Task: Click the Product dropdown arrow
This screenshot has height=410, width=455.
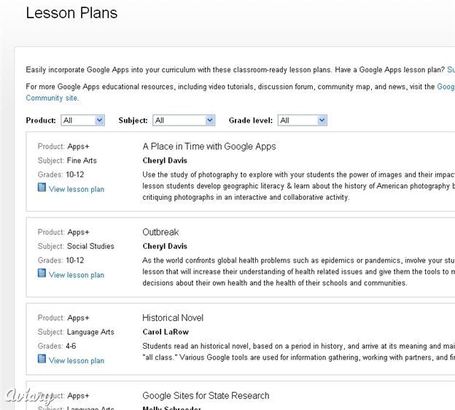Action: click(x=99, y=120)
